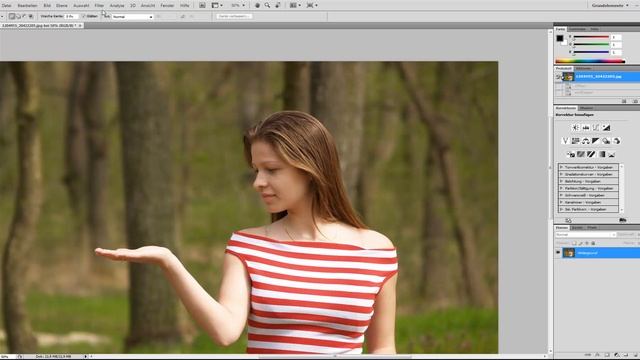
Task: Toggle the Glätten checkbox
Action: click(x=84, y=16)
